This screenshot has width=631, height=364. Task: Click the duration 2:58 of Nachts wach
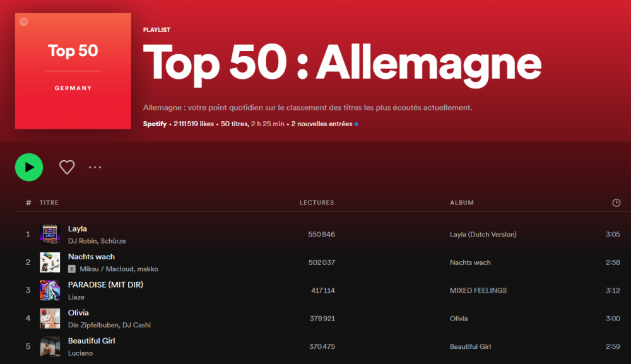(613, 262)
